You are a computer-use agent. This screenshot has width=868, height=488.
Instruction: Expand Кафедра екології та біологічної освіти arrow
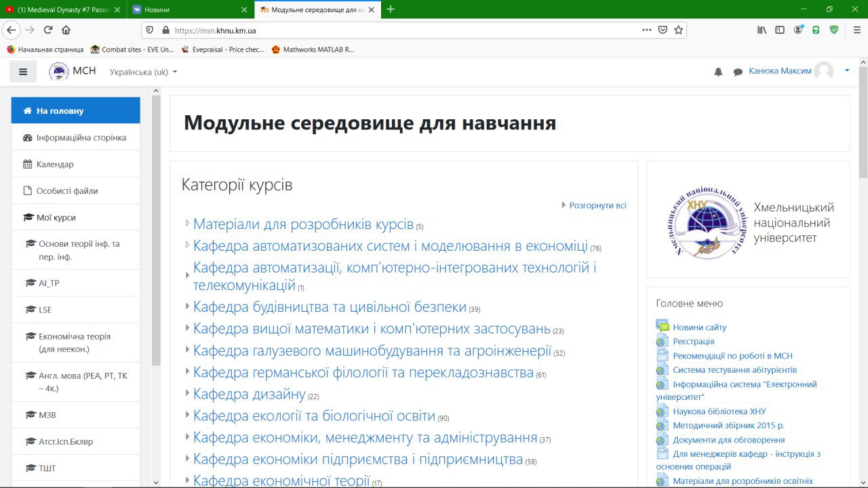click(x=188, y=415)
